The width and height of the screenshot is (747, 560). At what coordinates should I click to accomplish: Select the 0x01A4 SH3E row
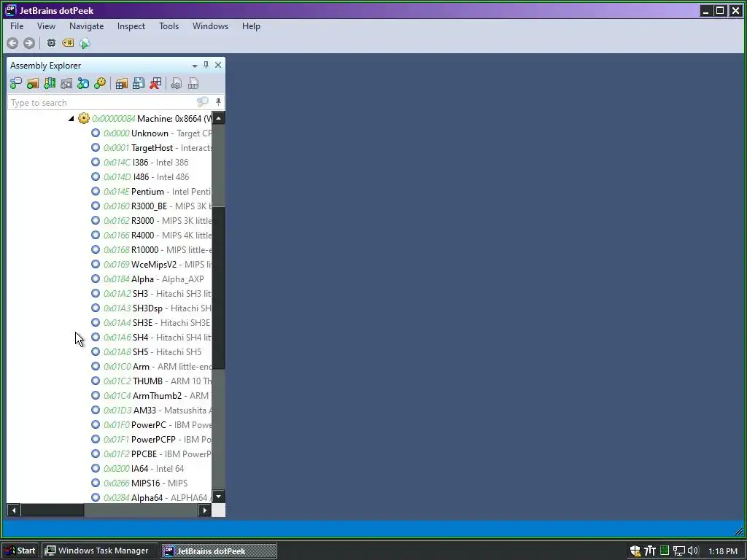point(152,323)
